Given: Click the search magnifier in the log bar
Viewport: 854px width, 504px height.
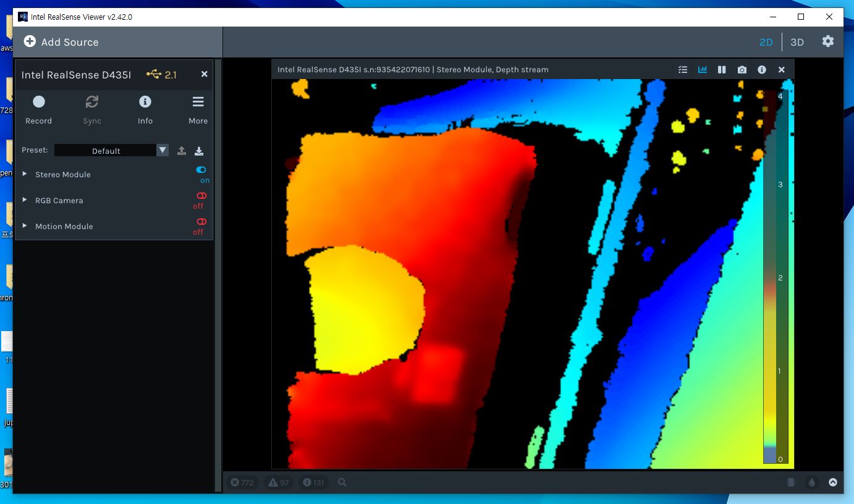Looking at the screenshot, I should tap(342, 482).
